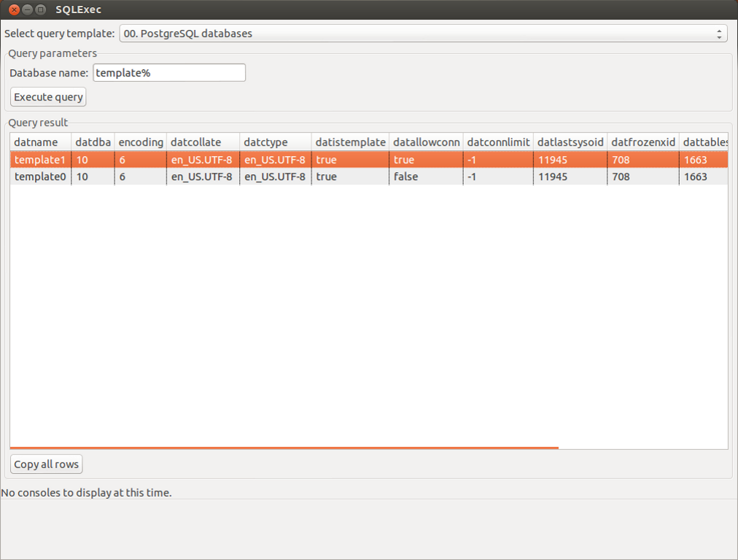Click the Copy all rows button
The width and height of the screenshot is (738, 560).
[x=47, y=464]
